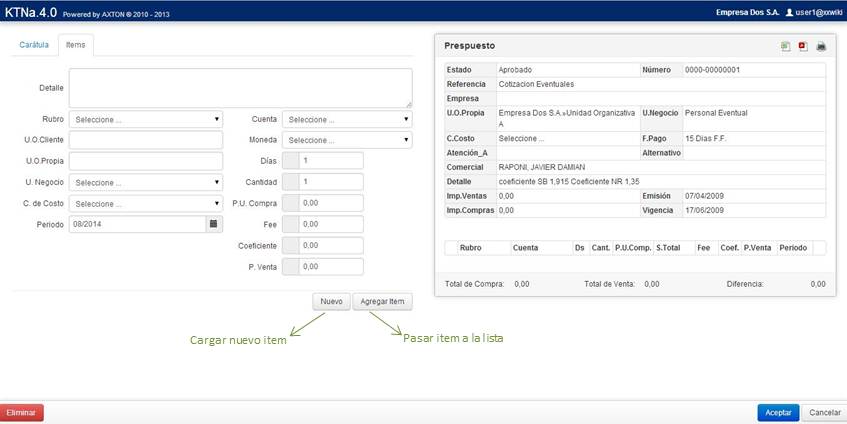This screenshot has width=847, height=424.
Task: Expand the C. de Costo dropdown
Action: [x=146, y=204]
